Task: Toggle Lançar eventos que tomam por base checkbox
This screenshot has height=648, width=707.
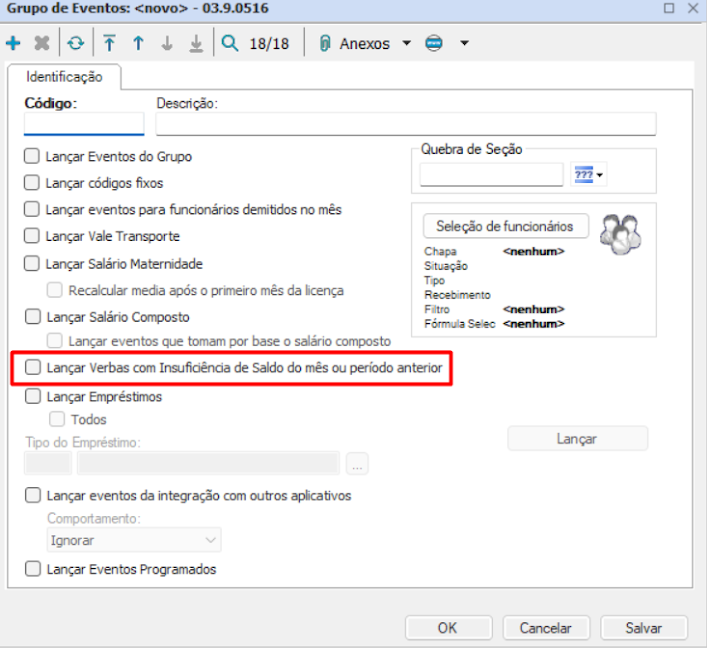Action: coord(55,341)
